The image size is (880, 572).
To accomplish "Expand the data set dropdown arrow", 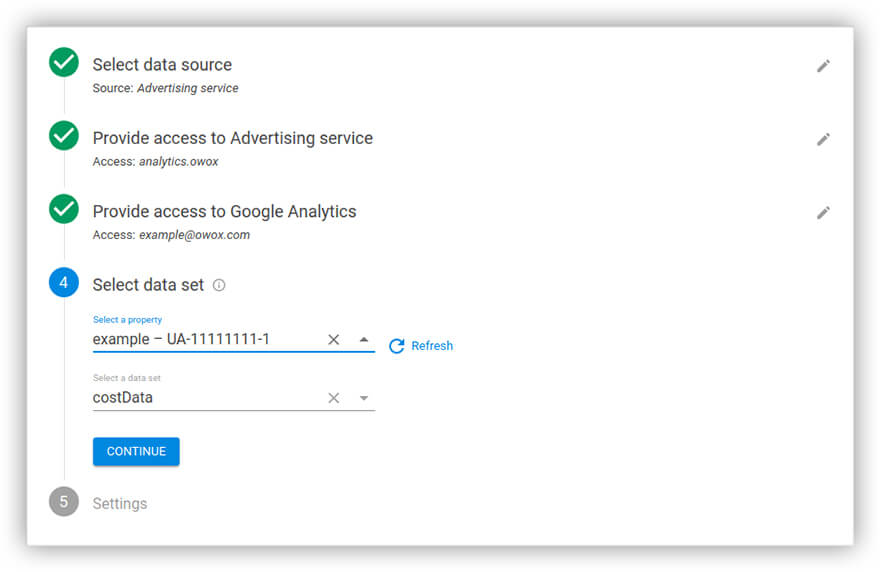I will click(x=364, y=398).
